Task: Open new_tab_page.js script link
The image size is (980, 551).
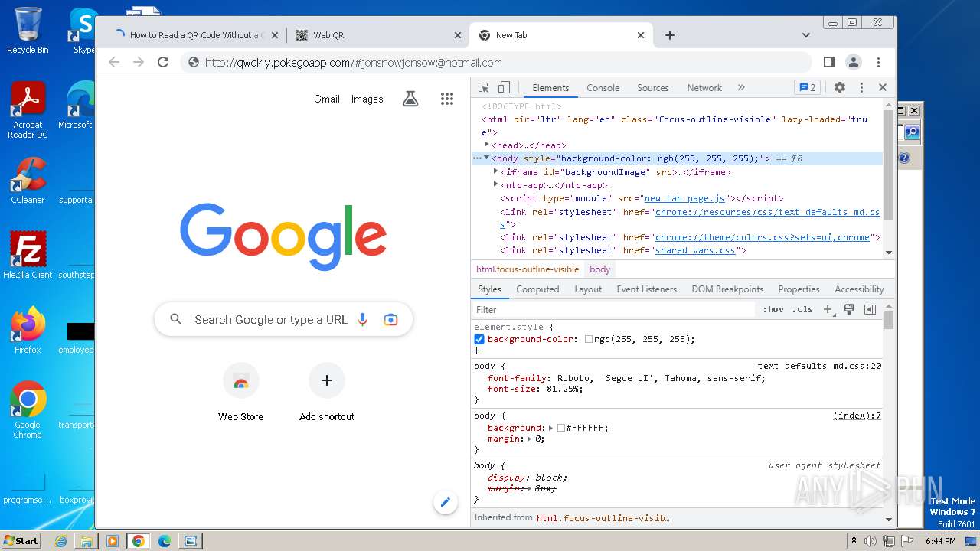Action: (x=684, y=198)
